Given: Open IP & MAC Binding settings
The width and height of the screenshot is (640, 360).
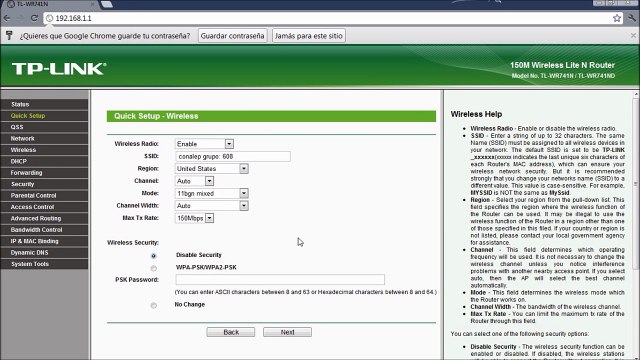Looking at the screenshot, I should [44, 242].
